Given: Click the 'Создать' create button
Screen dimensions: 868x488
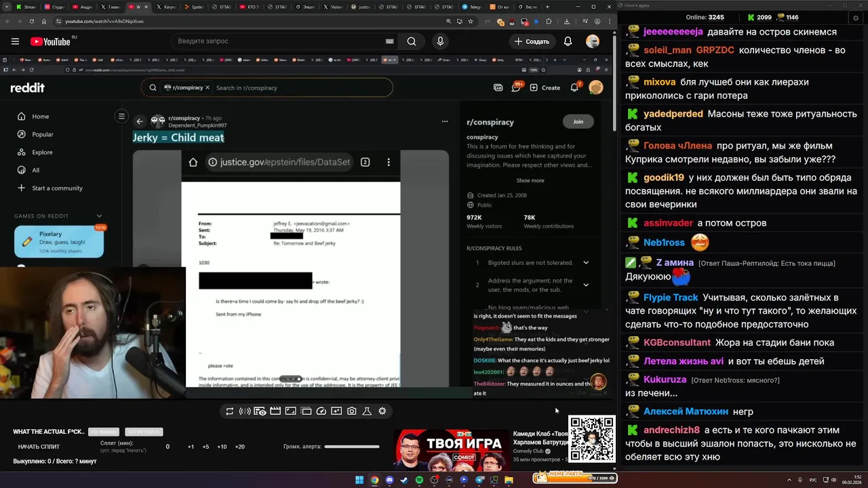Looking at the screenshot, I should pyautogui.click(x=532, y=41).
